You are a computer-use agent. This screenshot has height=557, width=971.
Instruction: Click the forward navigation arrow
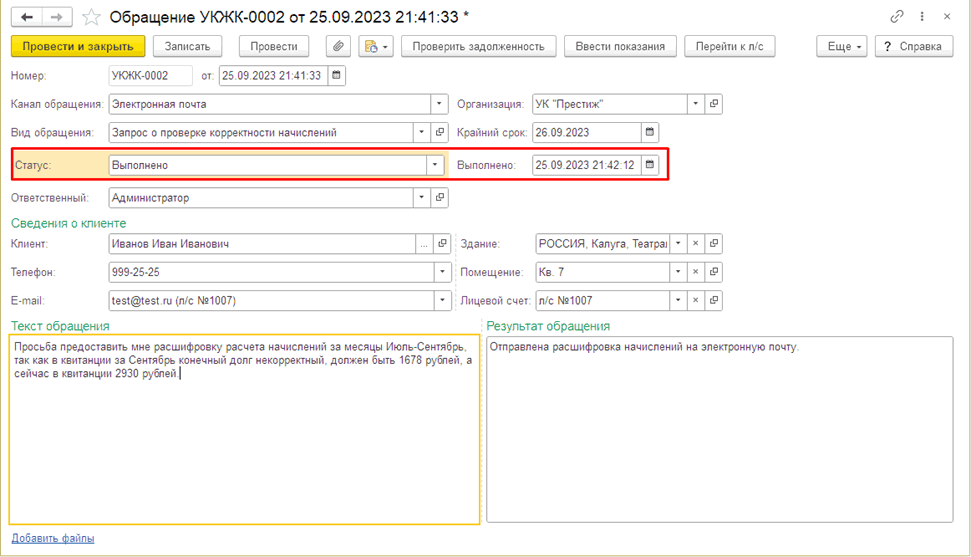57,17
